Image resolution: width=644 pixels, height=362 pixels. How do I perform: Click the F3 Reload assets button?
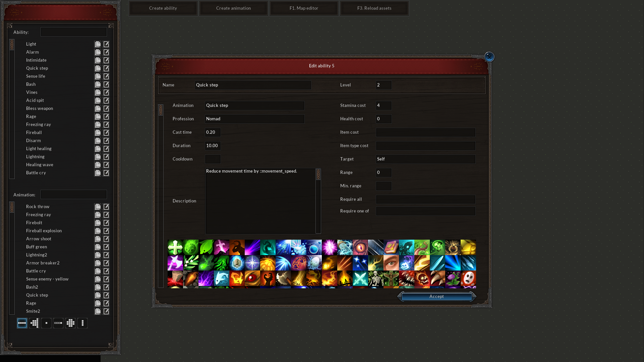tap(374, 8)
